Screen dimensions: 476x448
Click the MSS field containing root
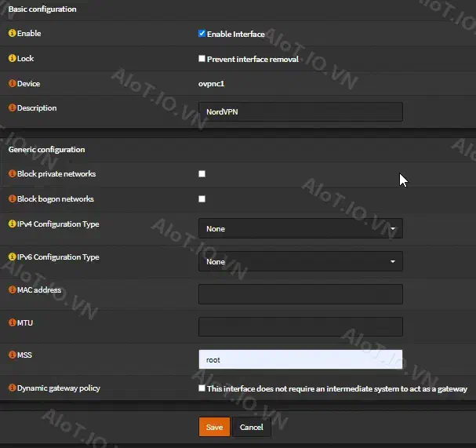(300, 359)
